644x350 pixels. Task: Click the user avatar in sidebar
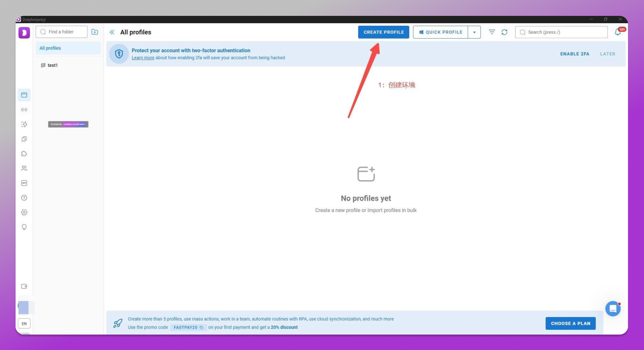24,308
